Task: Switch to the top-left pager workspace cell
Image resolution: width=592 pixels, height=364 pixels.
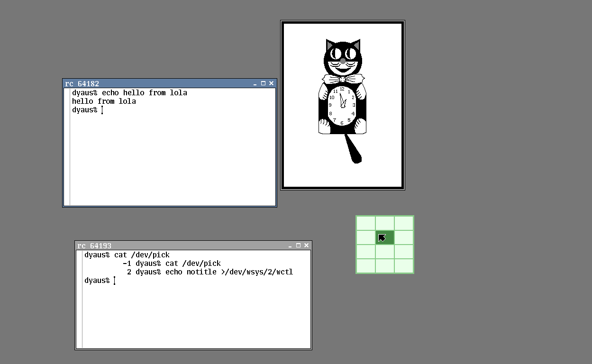Action: click(x=366, y=223)
